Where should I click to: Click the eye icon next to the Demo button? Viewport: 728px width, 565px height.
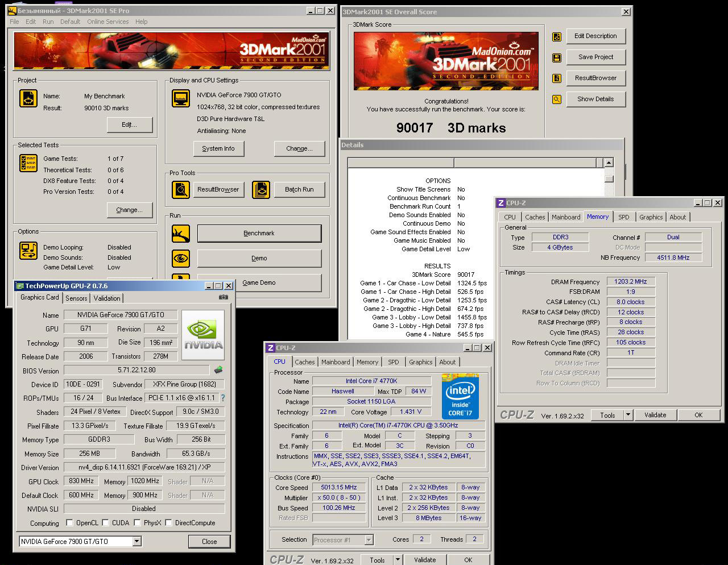[x=181, y=258]
